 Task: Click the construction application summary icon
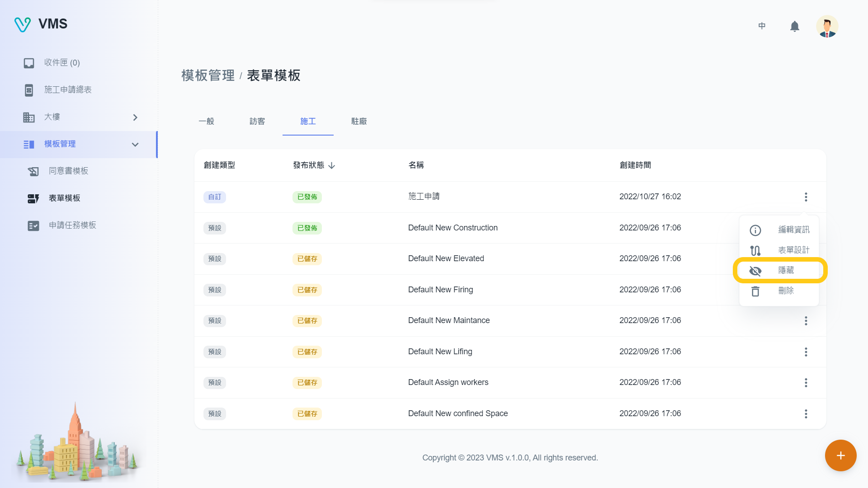coord(29,90)
